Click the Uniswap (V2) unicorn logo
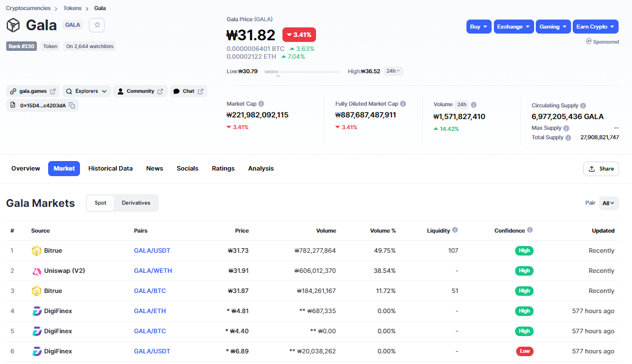The height and width of the screenshot is (364, 632). tap(37, 271)
